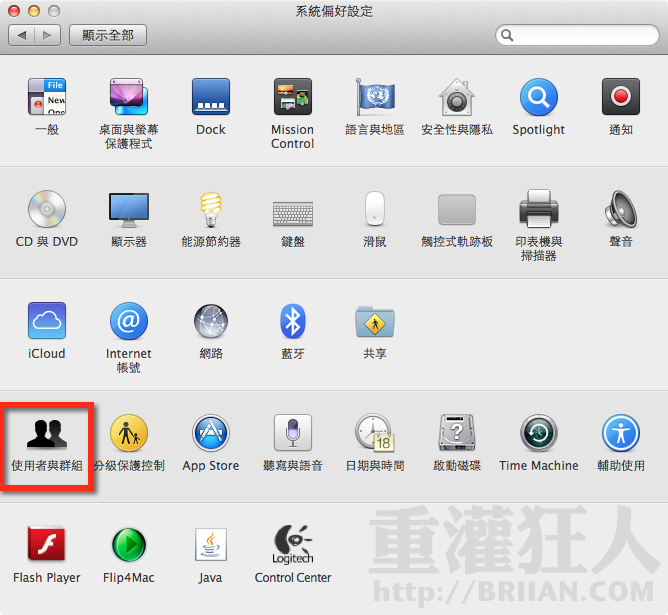Click the search field in toolbar
This screenshot has height=615, width=668.
tap(580, 35)
